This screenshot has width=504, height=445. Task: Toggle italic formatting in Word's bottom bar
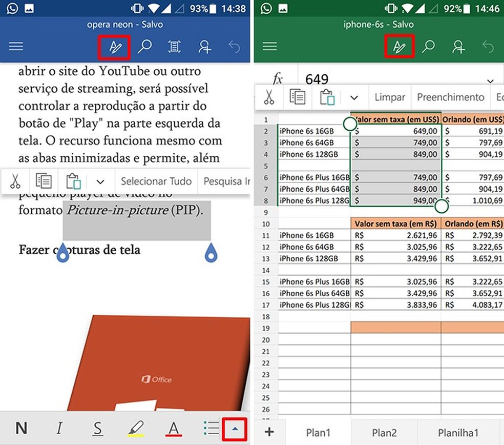click(x=59, y=429)
